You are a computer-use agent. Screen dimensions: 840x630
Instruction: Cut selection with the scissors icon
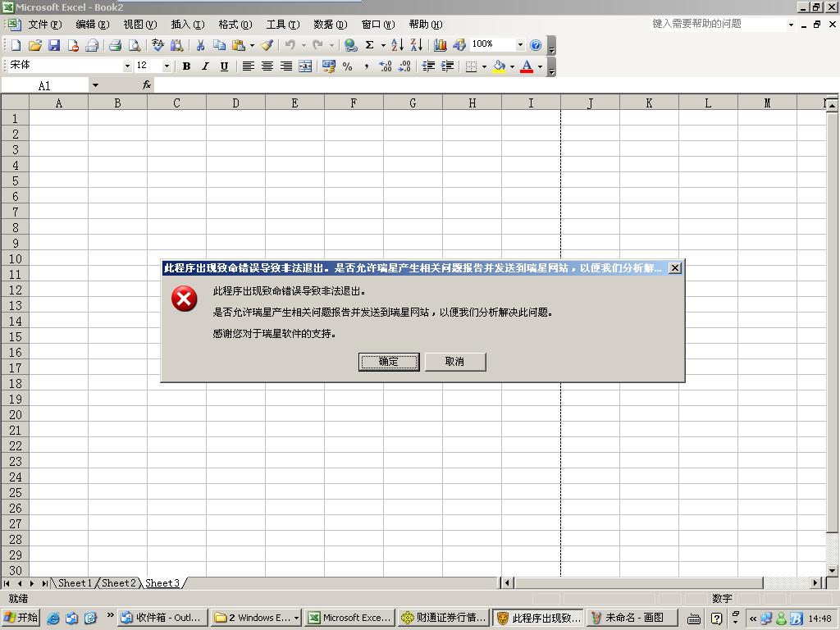click(x=200, y=45)
